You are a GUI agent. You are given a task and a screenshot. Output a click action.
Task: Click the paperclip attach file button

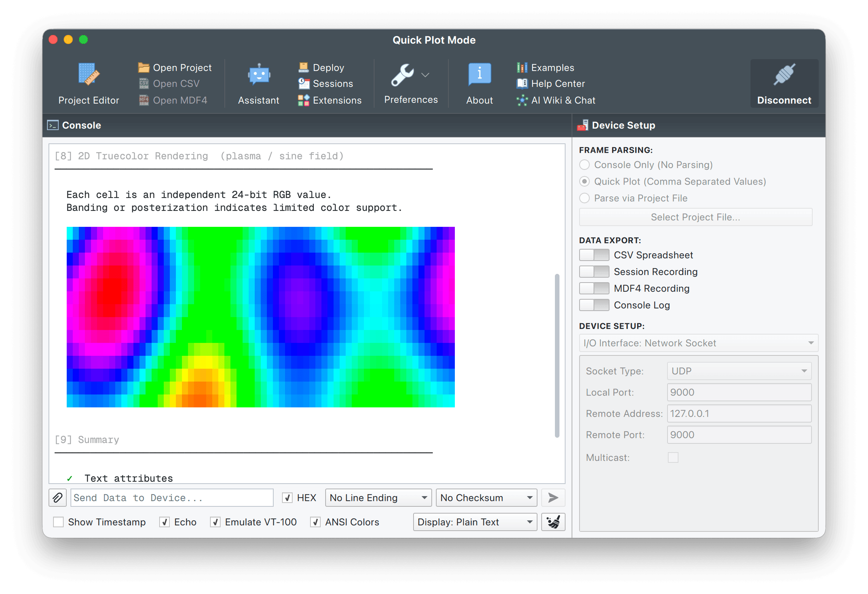coord(58,498)
